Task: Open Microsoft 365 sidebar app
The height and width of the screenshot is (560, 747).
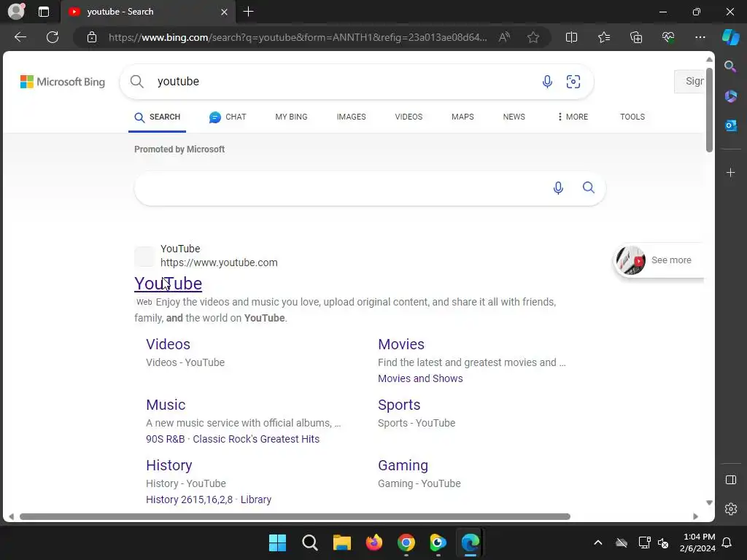Action: pyautogui.click(x=730, y=96)
